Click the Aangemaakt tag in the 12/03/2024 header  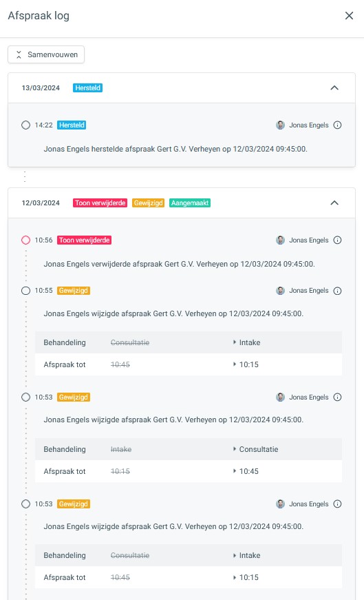(190, 203)
